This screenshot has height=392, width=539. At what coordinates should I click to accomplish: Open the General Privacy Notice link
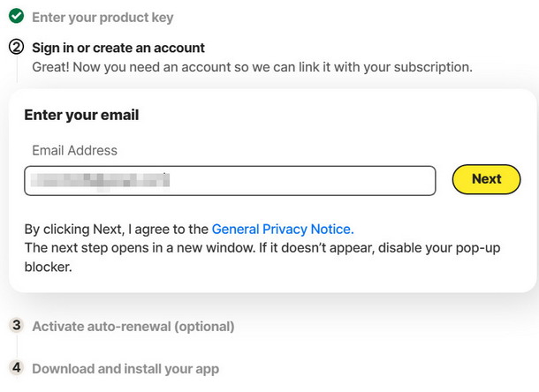click(283, 229)
